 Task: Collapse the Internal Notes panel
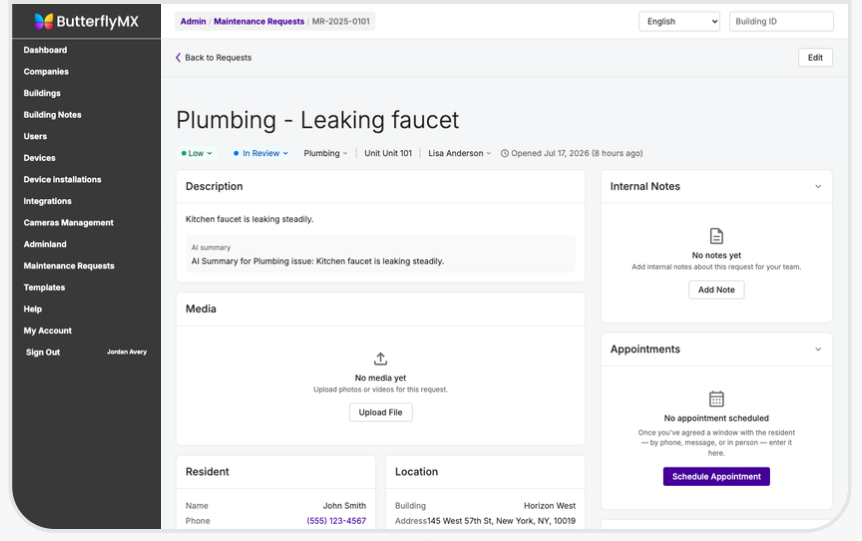(818, 186)
